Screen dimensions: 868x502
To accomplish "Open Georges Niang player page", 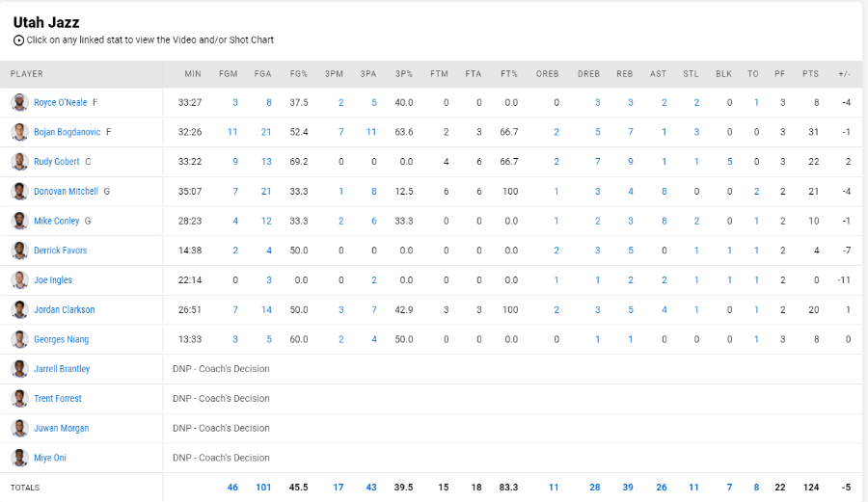I will pos(62,339).
